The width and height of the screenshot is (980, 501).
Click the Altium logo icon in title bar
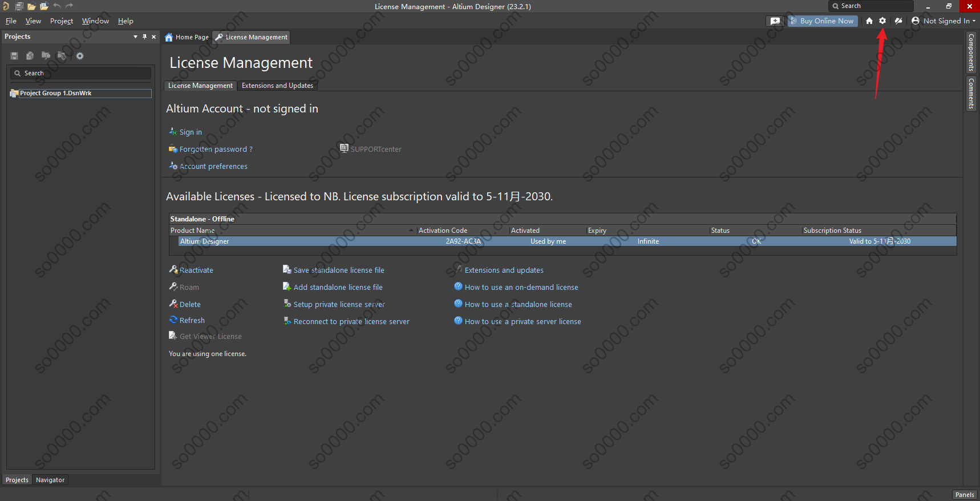coord(6,6)
